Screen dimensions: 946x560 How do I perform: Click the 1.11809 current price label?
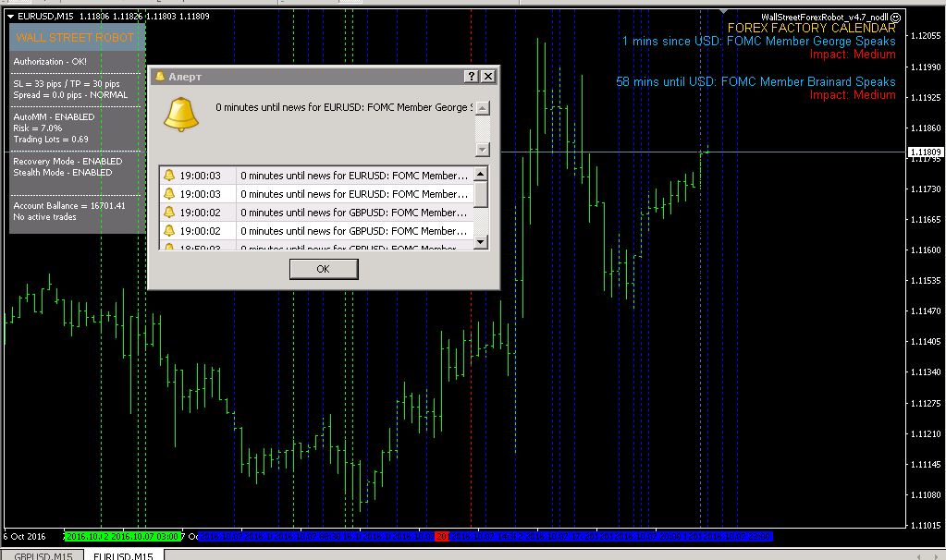click(925, 152)
